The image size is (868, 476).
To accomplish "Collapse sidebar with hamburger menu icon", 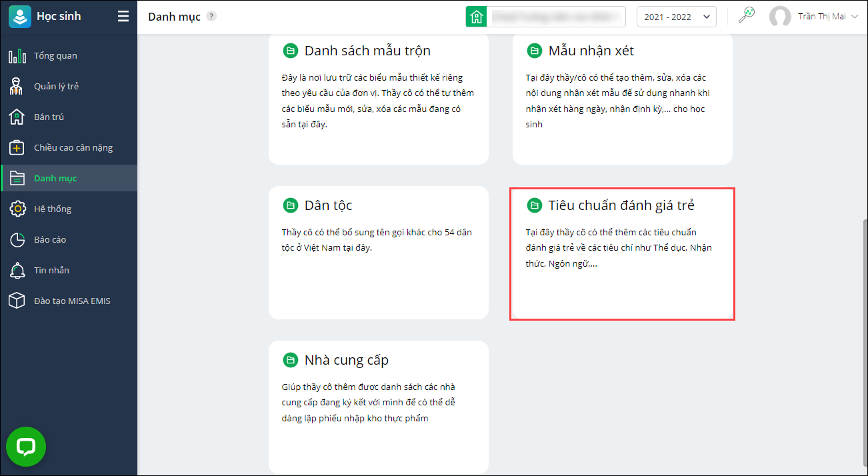I will 123,17.
